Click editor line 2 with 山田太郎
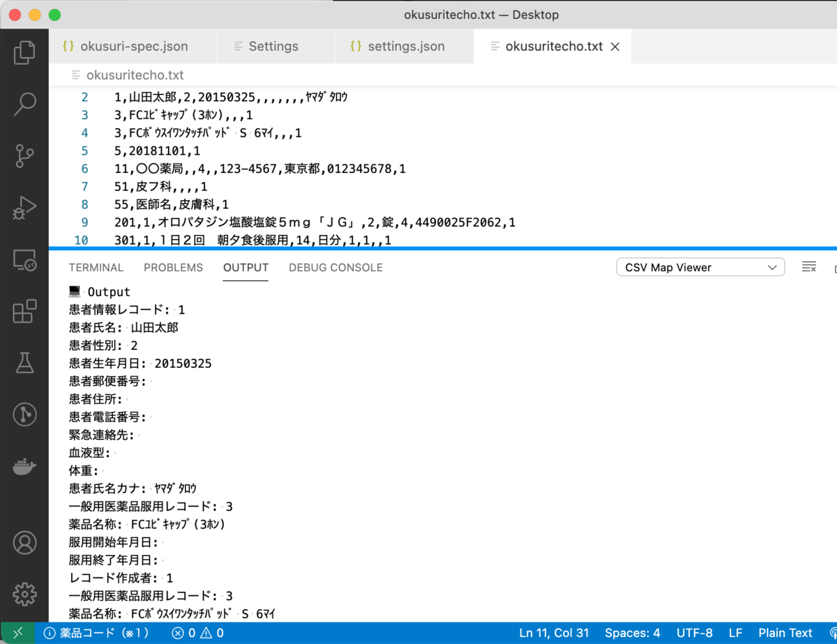837x644 pixels. 231,98
